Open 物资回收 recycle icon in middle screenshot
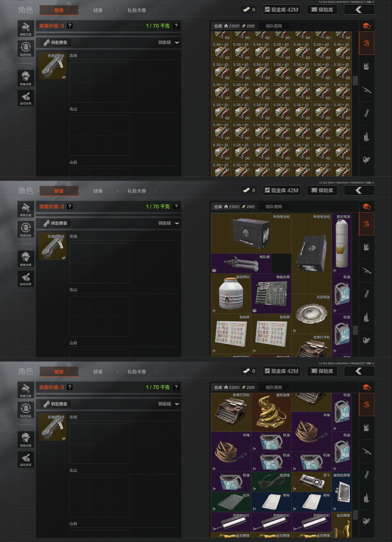This screenshot has width=392, height=542. pos(26,229)
